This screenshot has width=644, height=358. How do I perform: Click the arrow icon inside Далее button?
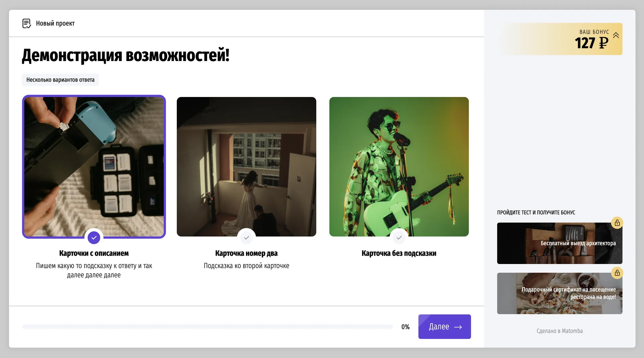point(458,327)
